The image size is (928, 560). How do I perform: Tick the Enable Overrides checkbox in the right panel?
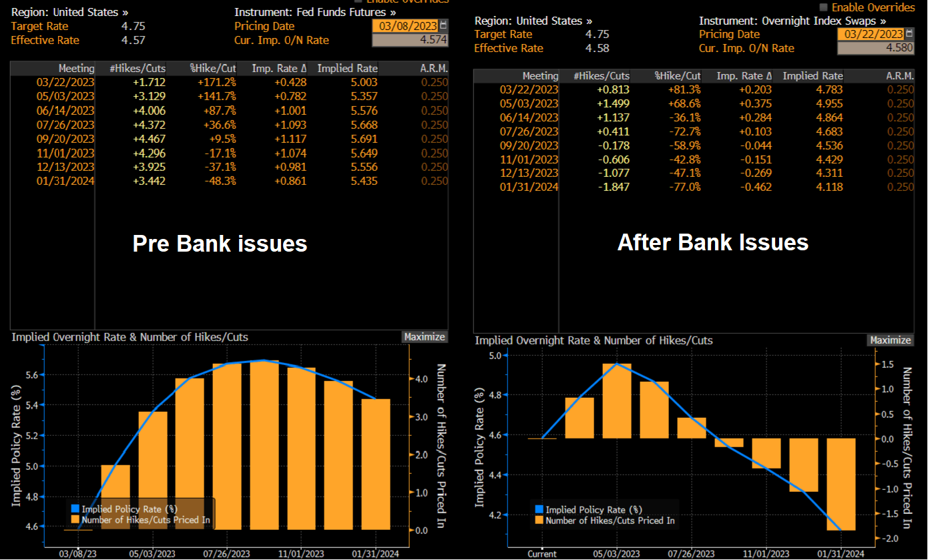coord(824,7)
